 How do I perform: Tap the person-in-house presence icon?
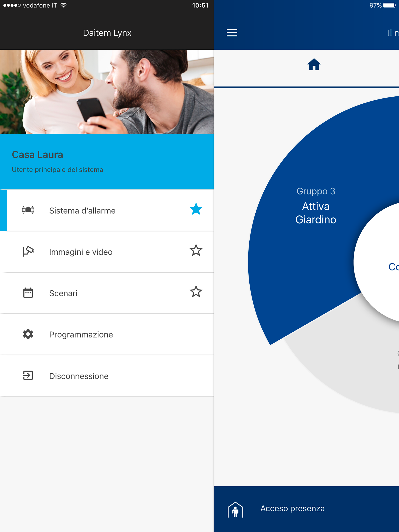[x=235, y=509]
